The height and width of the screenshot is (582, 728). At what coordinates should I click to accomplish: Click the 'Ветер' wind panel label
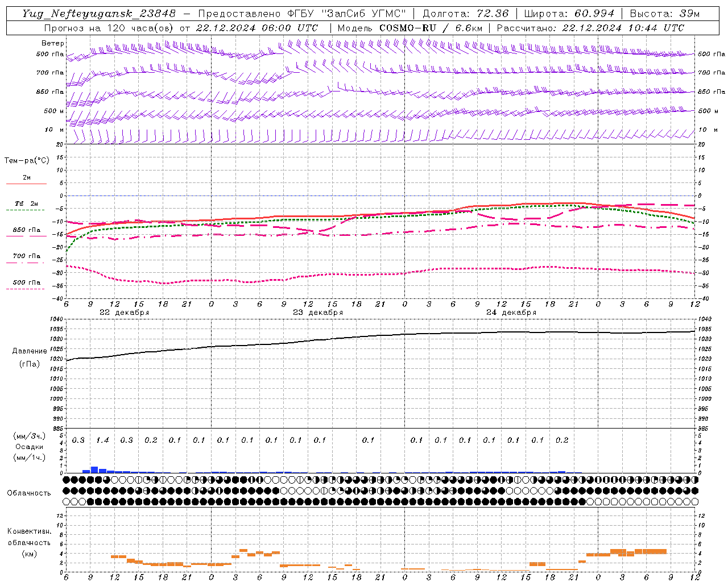coord(53,43)
